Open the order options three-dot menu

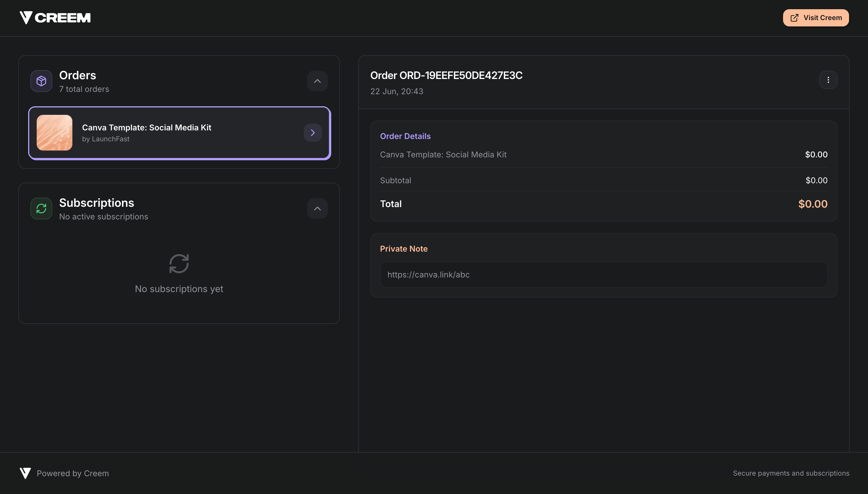(x=828, y=80)
